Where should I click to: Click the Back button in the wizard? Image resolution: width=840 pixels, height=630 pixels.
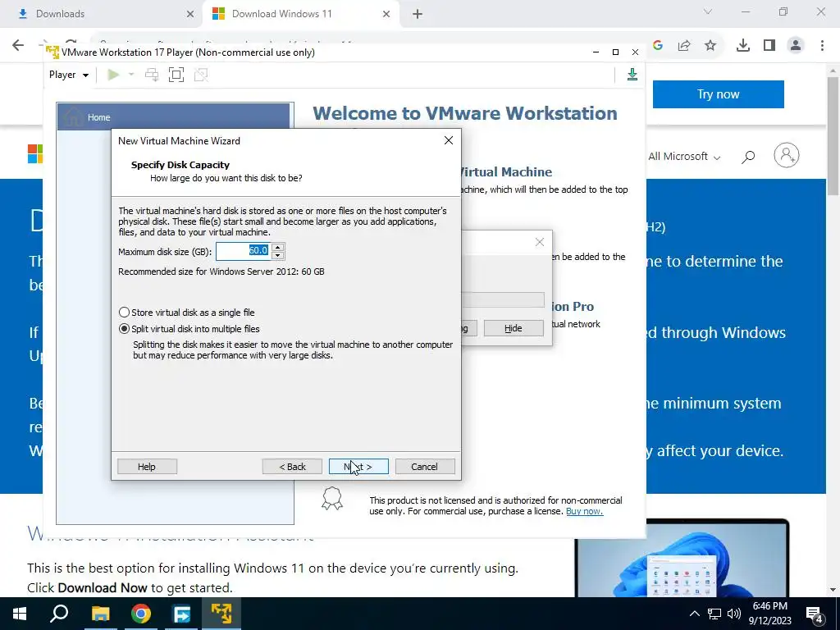292,467
